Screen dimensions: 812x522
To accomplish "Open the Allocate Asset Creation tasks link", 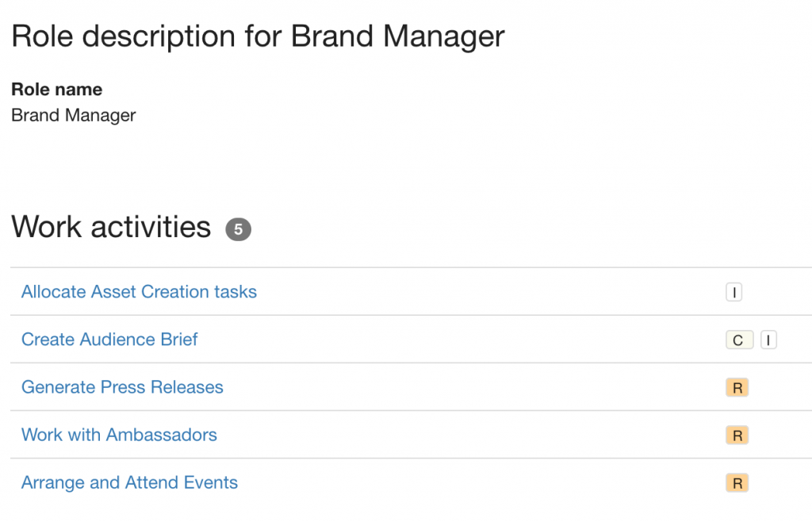I will click(x=139, y=292).
